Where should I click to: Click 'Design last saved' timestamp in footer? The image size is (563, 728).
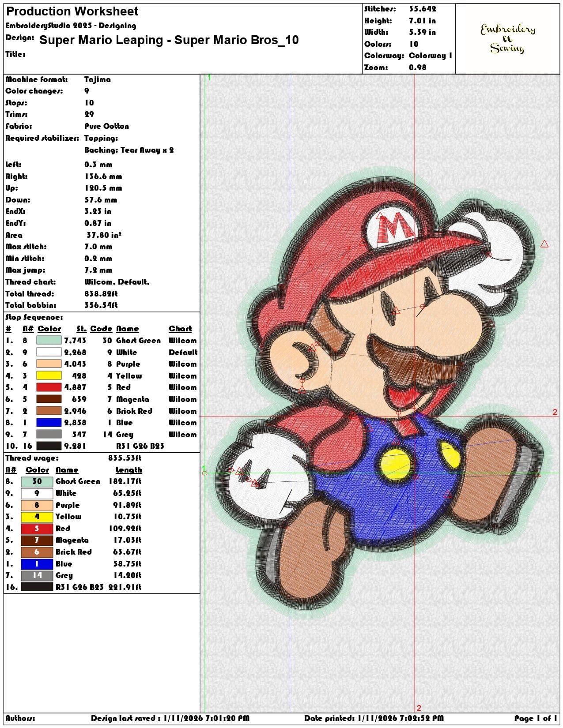[x=170, y=718]
